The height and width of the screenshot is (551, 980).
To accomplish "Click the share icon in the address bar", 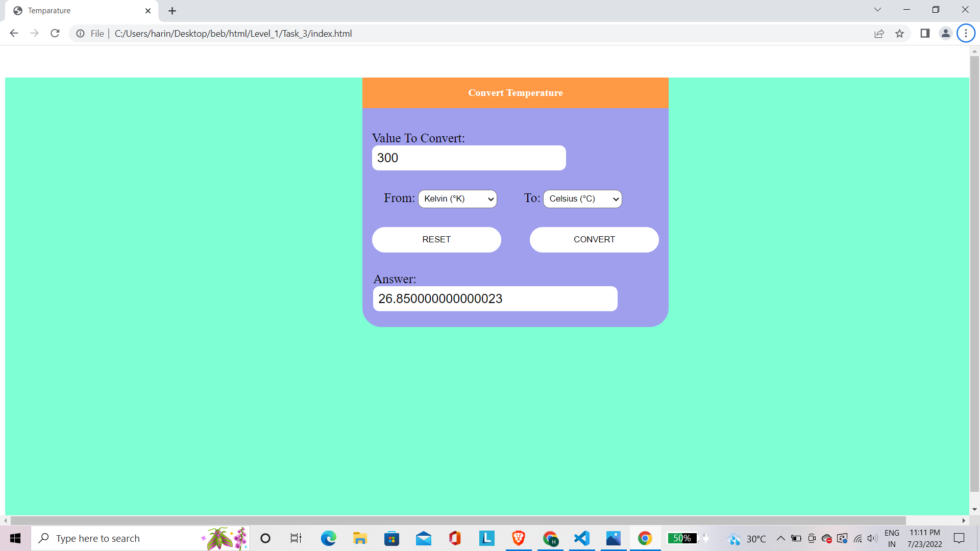I will click(879, 34).
